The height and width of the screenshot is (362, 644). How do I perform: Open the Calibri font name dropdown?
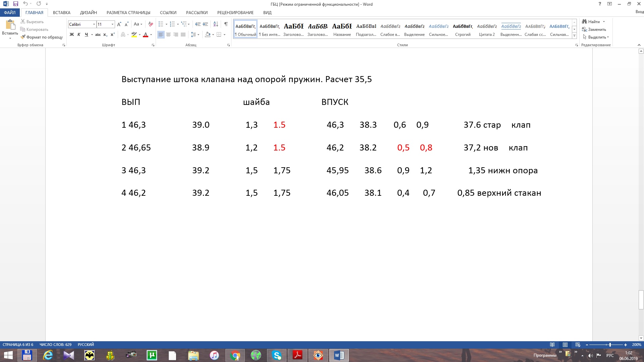[94, 24]
